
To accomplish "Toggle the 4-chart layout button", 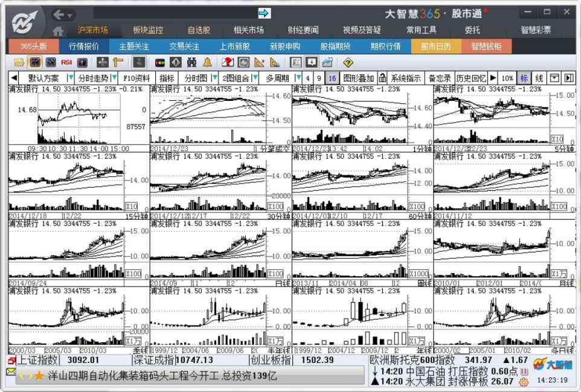I will (x=307, y=78).
